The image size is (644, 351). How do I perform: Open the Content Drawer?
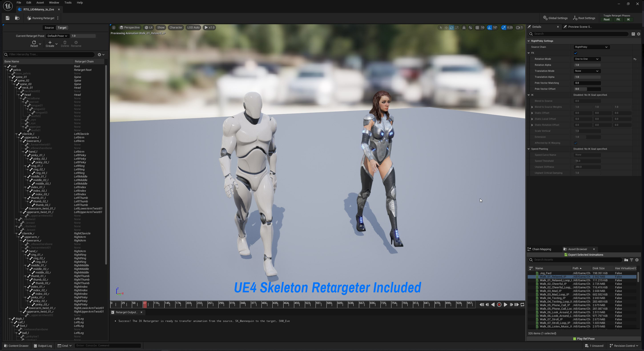16,346
